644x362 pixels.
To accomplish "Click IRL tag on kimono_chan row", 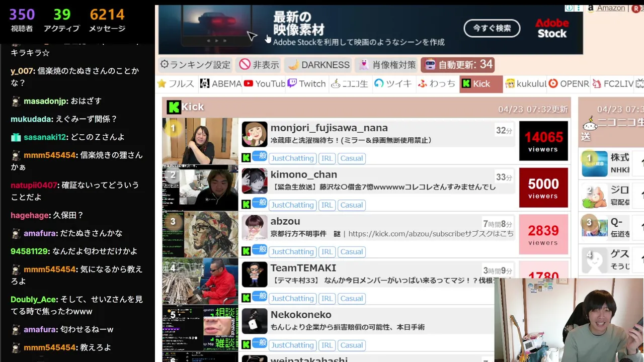I will coord(327,205).
